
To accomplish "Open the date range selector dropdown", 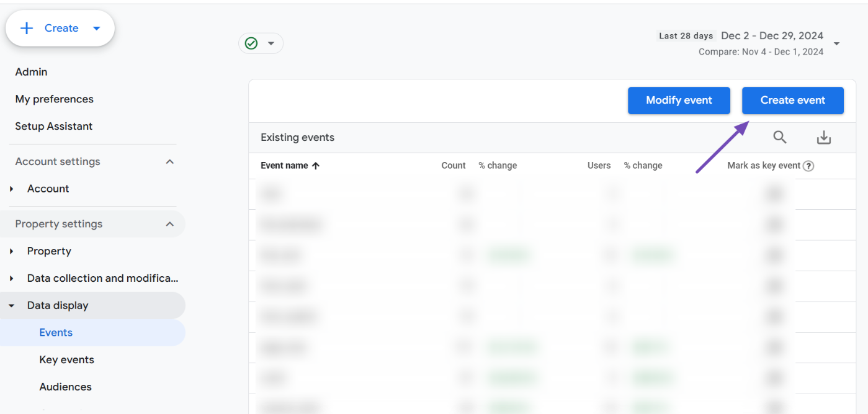I will click(837, 43).
